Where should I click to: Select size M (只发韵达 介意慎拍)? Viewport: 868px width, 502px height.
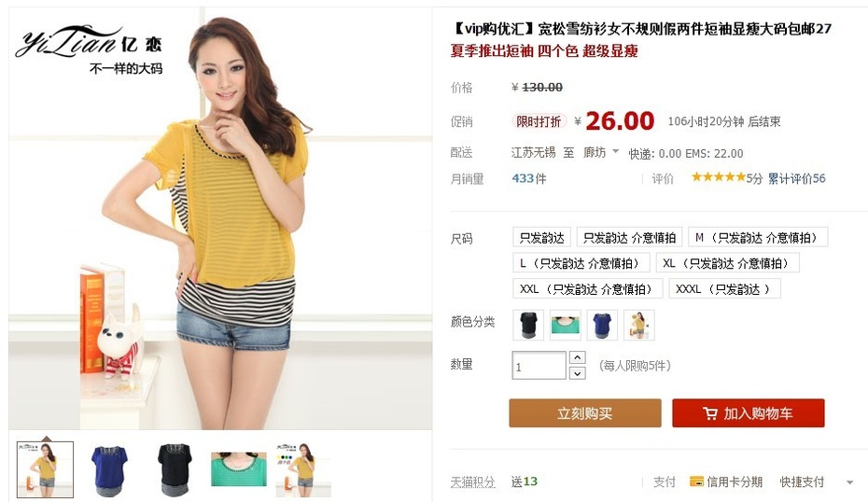tap(758, 237)
